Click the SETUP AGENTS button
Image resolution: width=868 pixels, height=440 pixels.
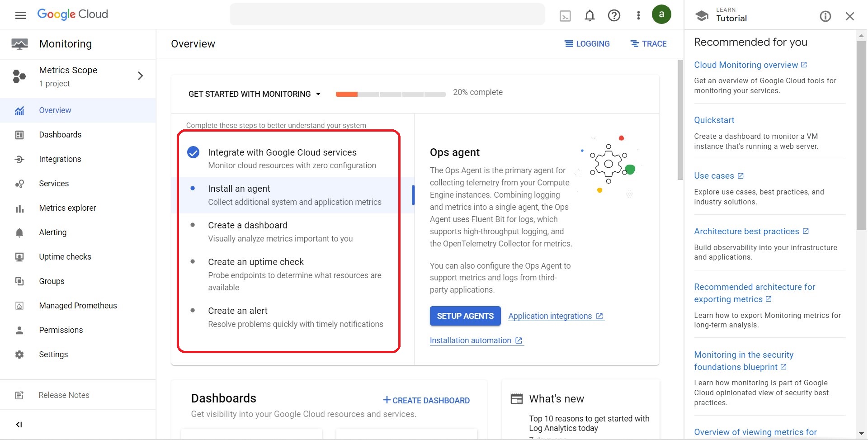click(x=465, y=316)
